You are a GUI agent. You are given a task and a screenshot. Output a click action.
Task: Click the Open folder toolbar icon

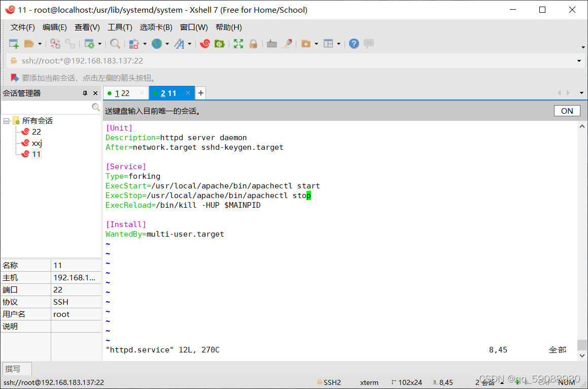(x=29, y=44)
